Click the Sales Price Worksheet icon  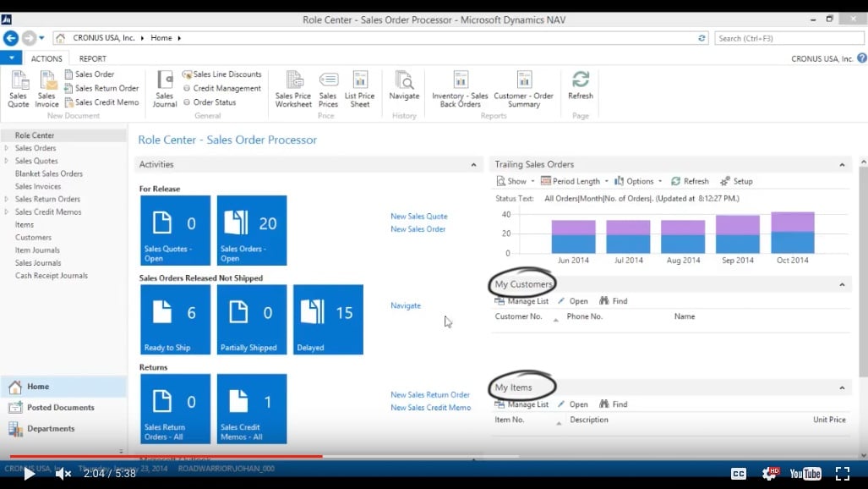click(x=293, y=85)
